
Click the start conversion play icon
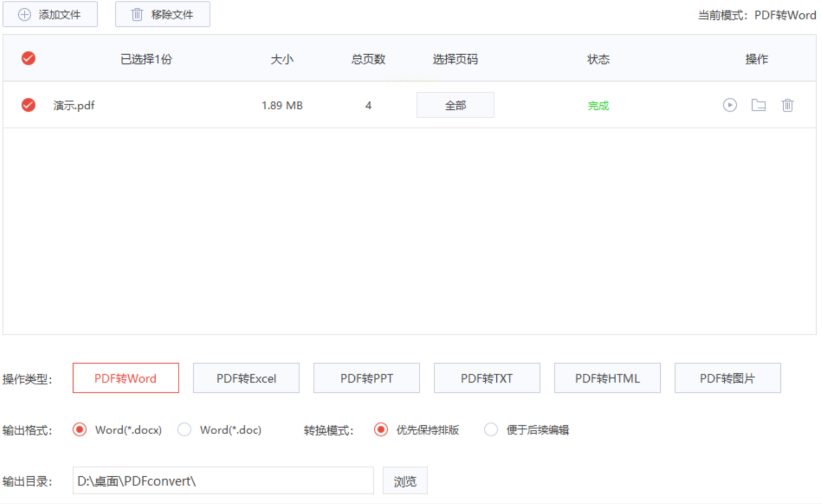pos(730,105)
